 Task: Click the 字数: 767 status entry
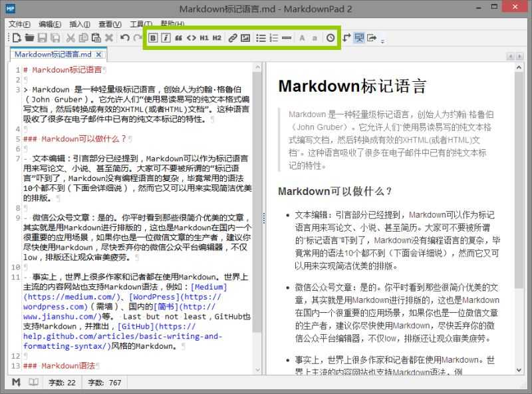pyautogui.click(x=104, y=383)
